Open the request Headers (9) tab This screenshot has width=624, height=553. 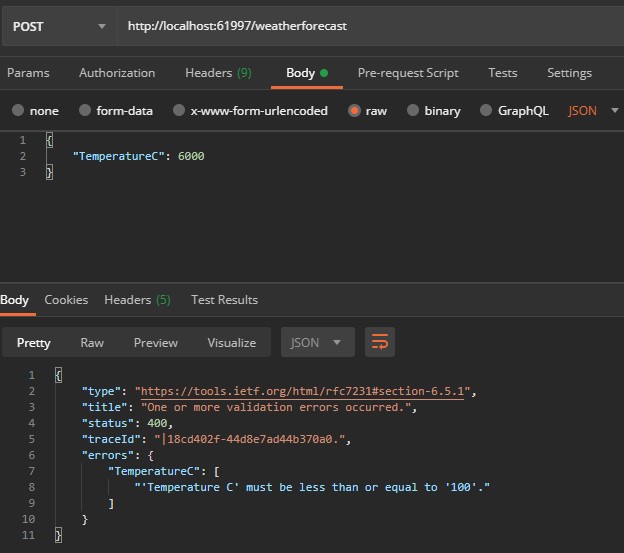point(218,73)
